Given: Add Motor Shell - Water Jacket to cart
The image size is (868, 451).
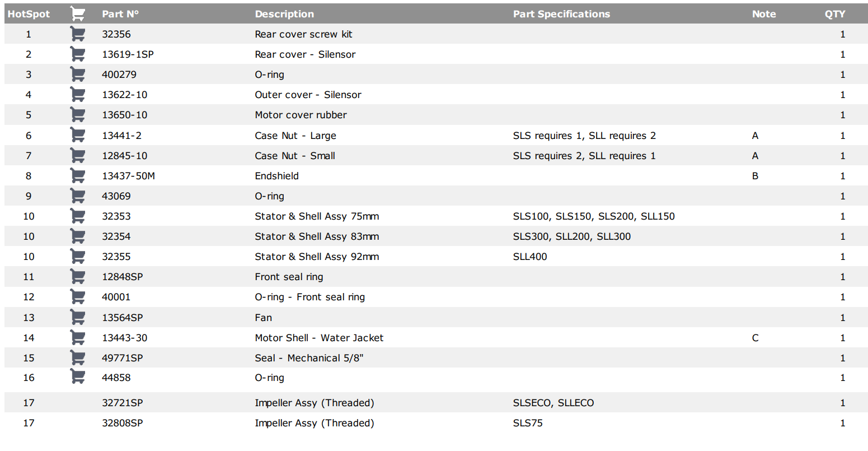Looking at the screenshot, I should (x=78, y=338).
